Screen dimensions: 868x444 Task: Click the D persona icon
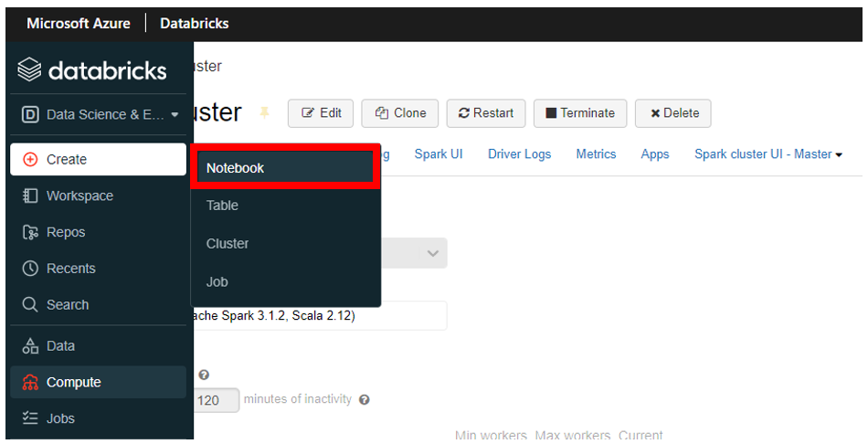[x=30, y=114]
